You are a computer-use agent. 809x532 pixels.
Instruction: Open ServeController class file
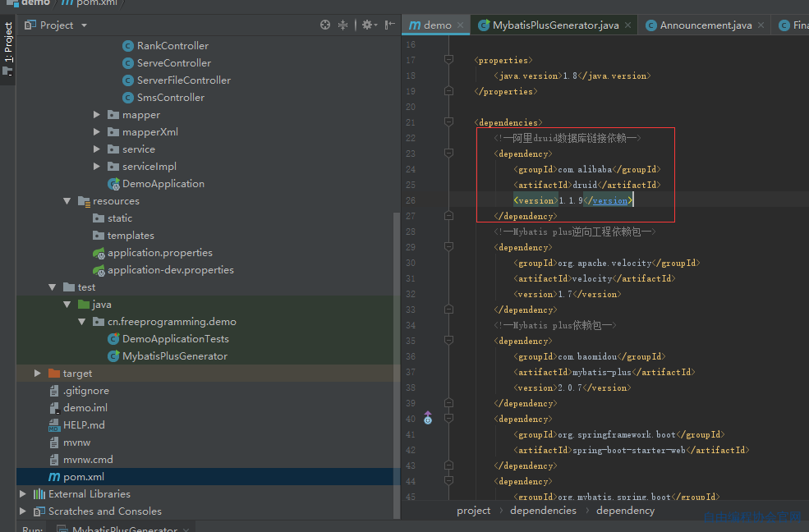coord(173,63)
